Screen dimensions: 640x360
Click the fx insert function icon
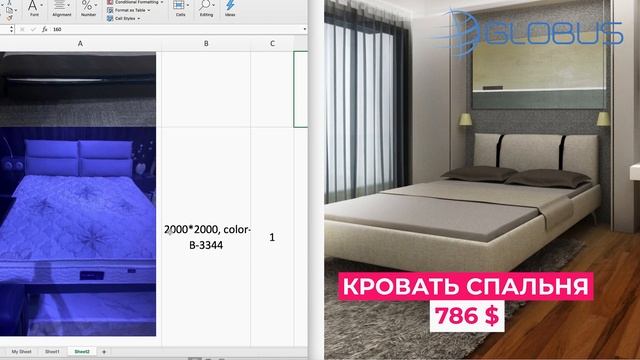[x=44, y=29]
